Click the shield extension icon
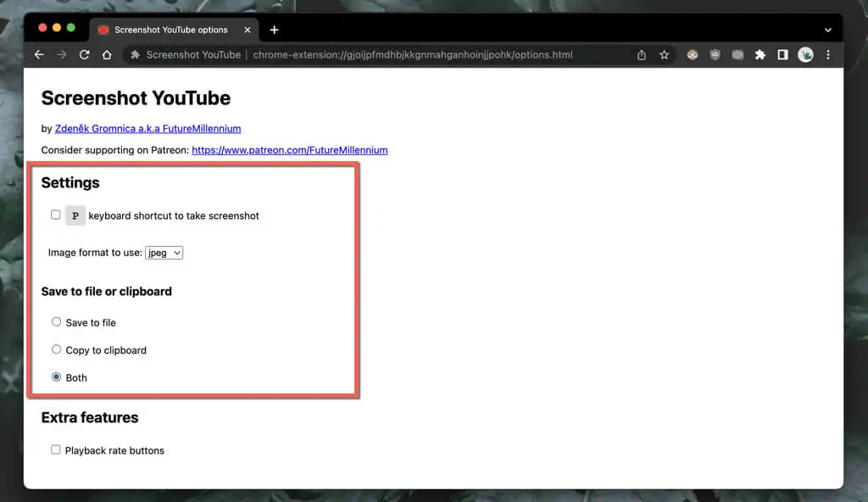The width and height of the screenshot is (868, 502). (715, 54)
